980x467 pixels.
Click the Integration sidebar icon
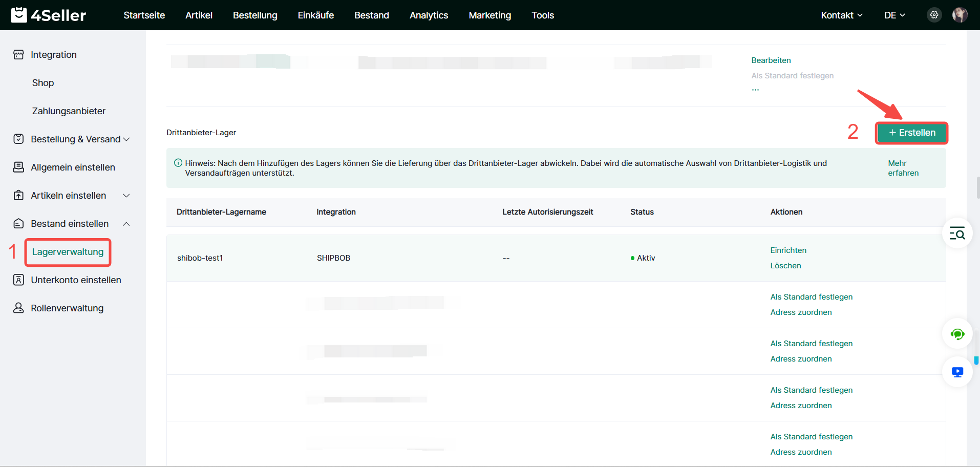point(18,55)
